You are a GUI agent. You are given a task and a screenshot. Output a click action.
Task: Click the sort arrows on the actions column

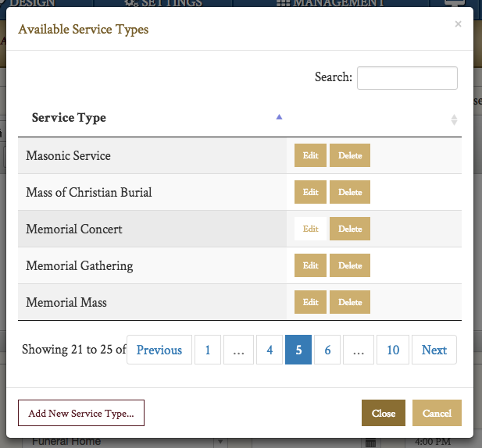coord(454,119)
